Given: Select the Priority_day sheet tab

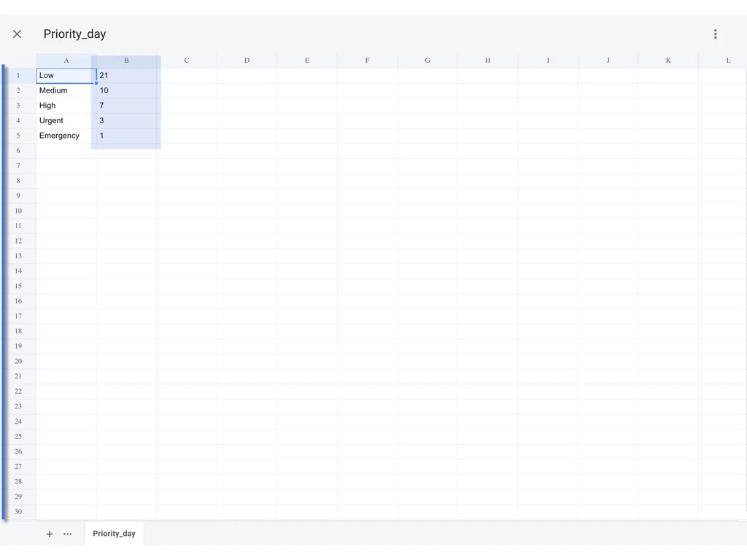Looking at the screenshot, I should coord(114,533).
